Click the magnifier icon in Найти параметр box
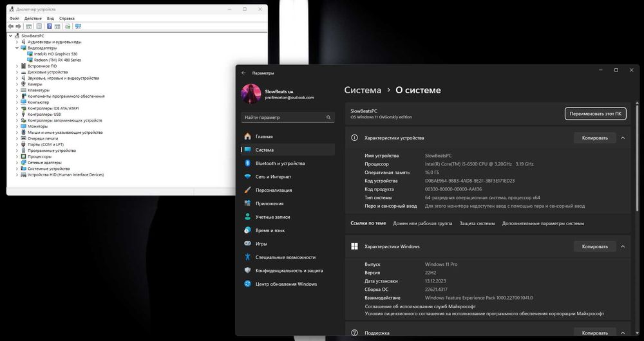Image resolution: width=644 pixels, height=341 pixels. [x=328, y=117]
